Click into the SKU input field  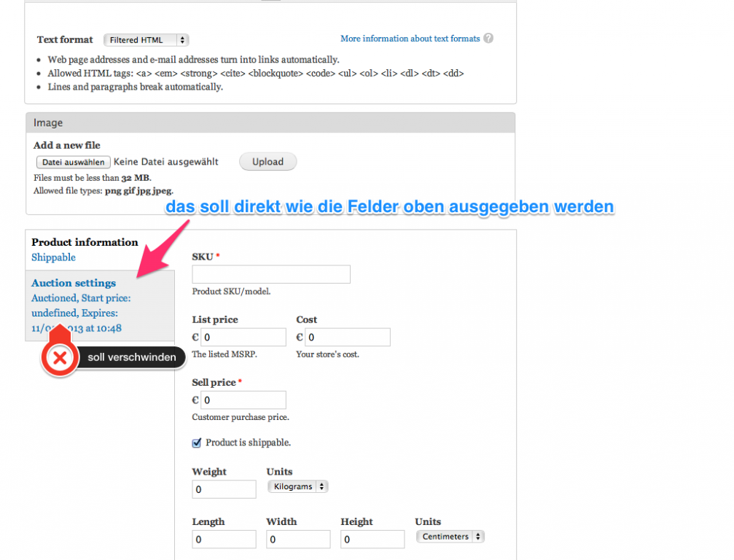pyautogui.click(x=271, y=274)
